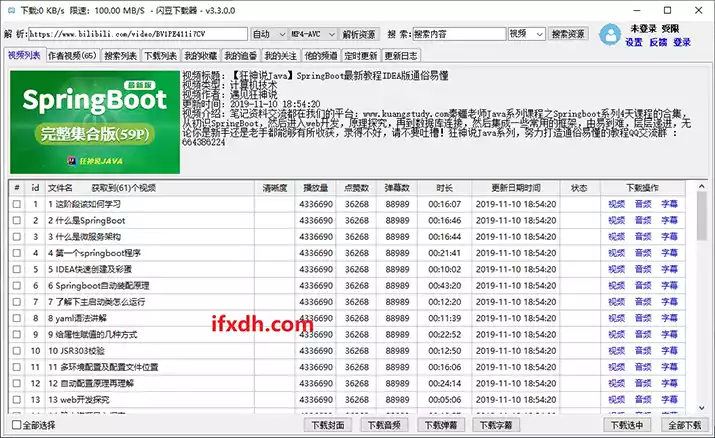
Task: Click the blue user avatar icon
Action: 609,35
